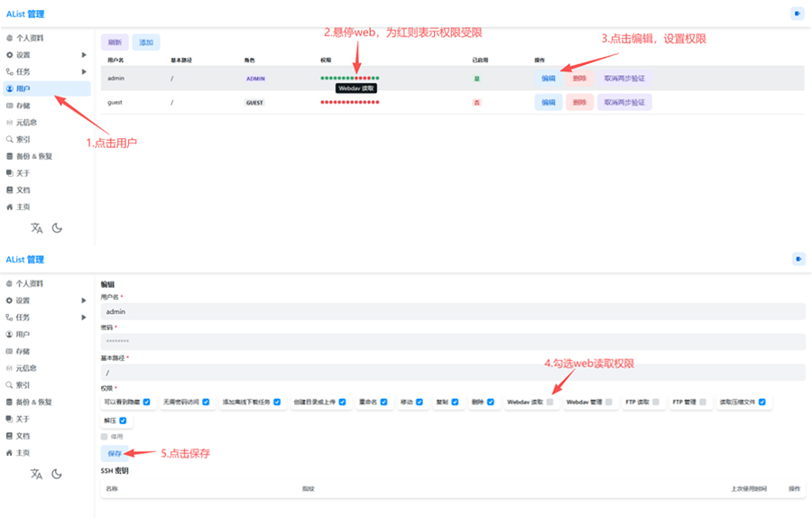
Task: Toggle dark mode moon icon in user list sidebar
Action: [57, 228]
